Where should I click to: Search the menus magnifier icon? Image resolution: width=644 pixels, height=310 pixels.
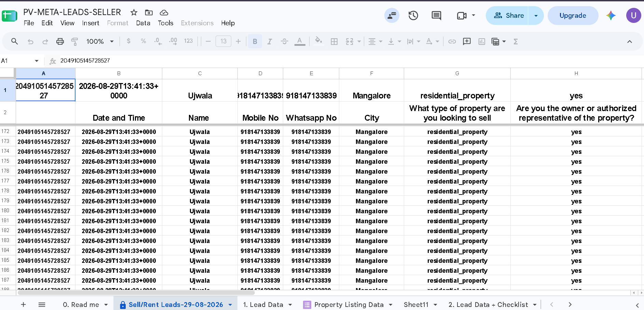coord(14,41)
